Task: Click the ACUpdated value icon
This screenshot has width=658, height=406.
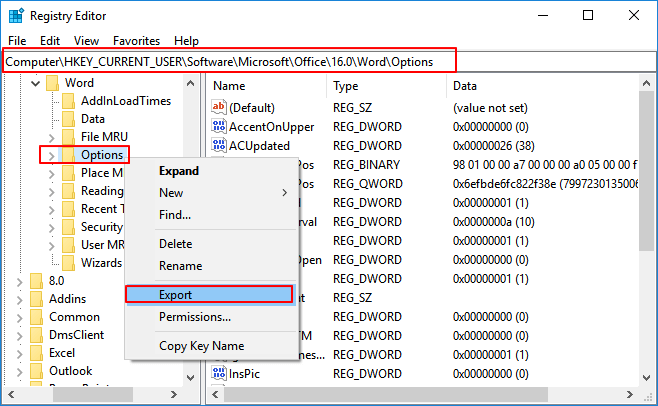Action: coord(220,145)
